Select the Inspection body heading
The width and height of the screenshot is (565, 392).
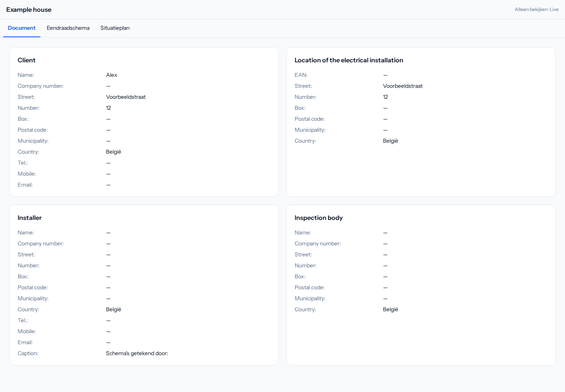pos(319,218)
